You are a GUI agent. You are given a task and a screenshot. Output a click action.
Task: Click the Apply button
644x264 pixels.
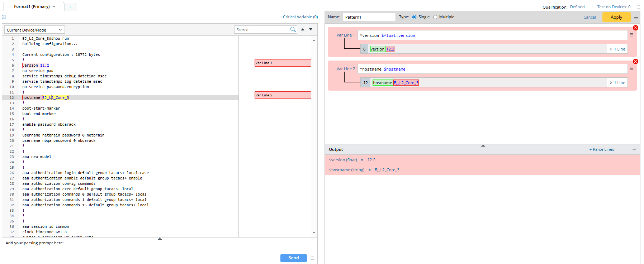(x=616, y=17)
